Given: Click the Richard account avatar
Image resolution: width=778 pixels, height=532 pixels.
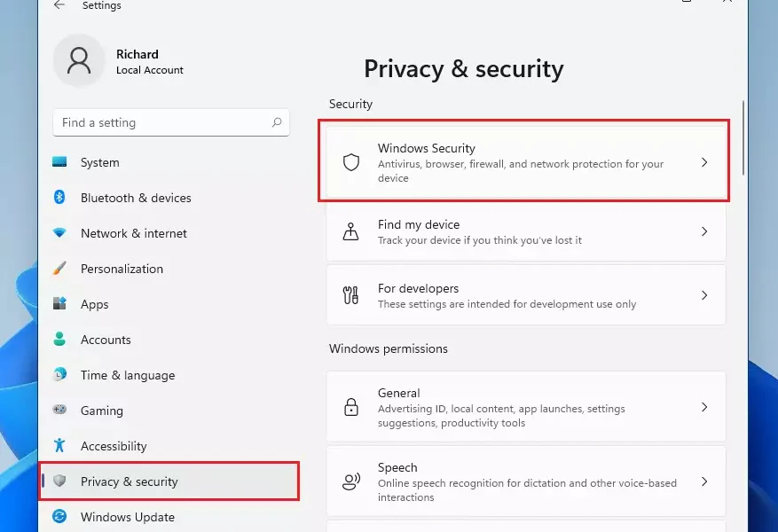Looking at the screenshot, I should pos(78,61).
